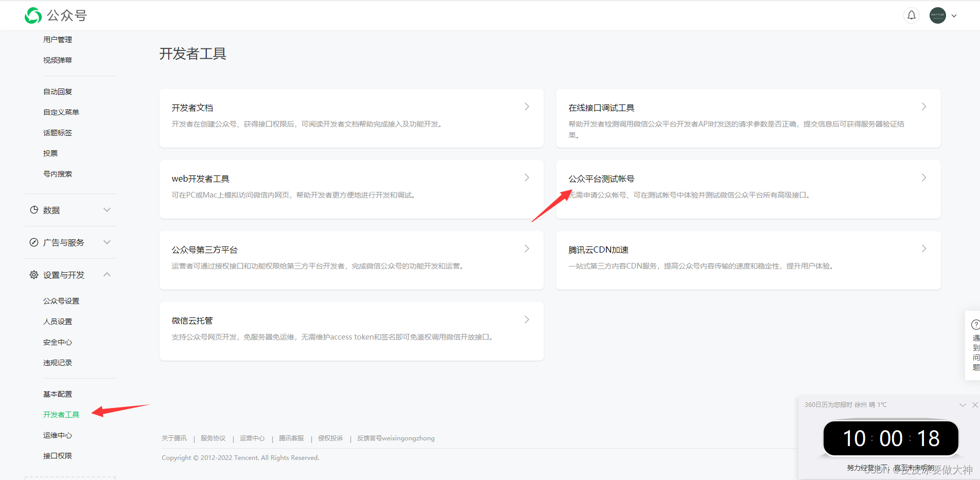Viewport: 980px width, 480px height.
Task: Open 运维中心 sidebar entry
Action: pyautogui.click(x=58, y=435)
